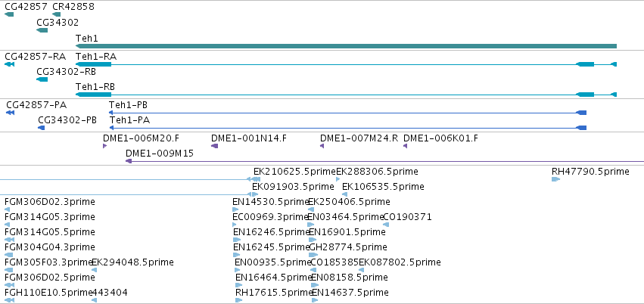The image size is (644, 304).
Task: Click the Teh1-PA protein label
Action: click(x=129, y=120)
